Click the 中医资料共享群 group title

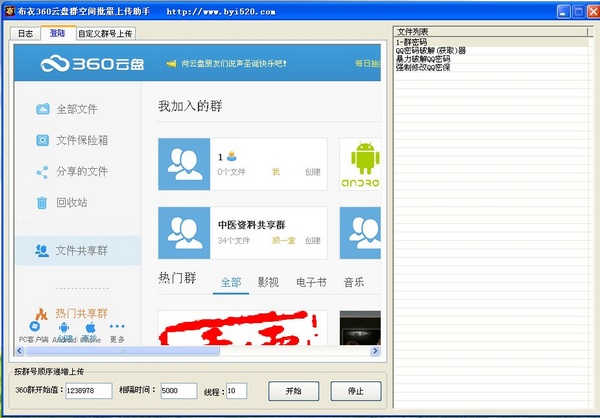coord(252,225)
